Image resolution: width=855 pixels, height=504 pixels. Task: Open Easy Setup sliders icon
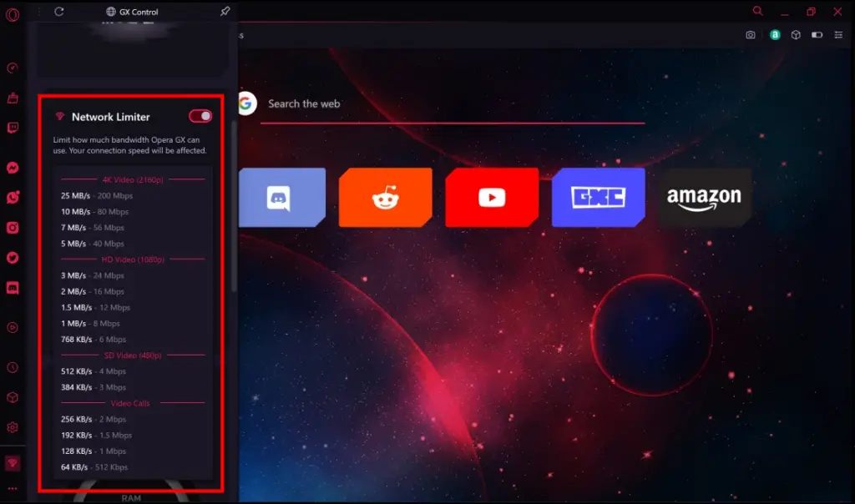838,35
